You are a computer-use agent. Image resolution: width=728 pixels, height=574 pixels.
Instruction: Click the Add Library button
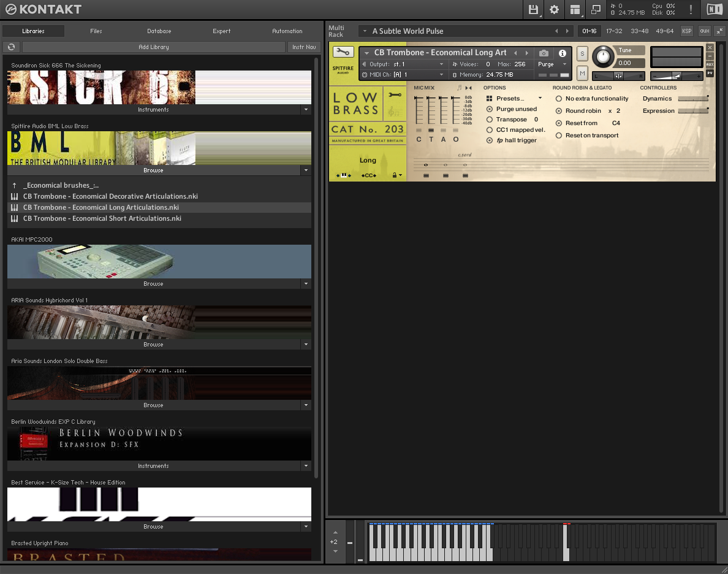[x=154, y=47]
